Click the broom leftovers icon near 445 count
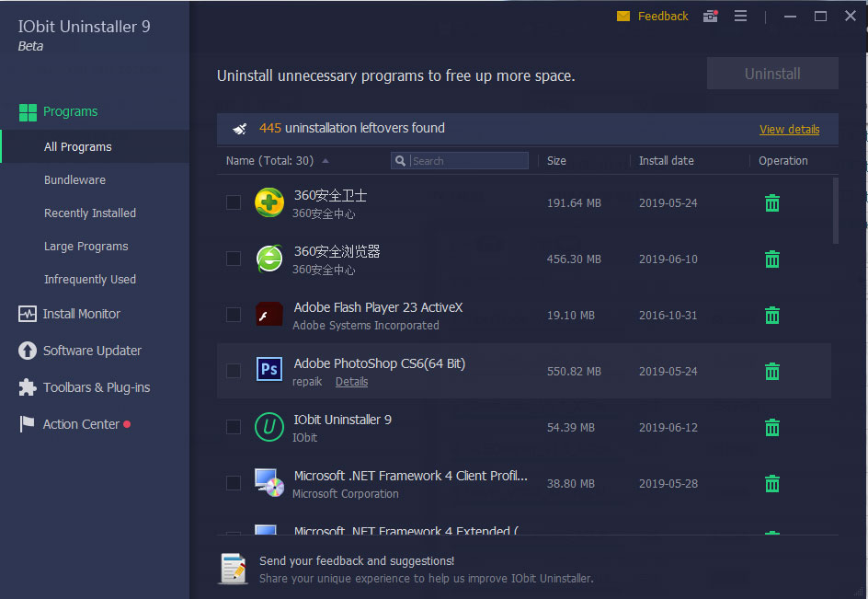The height and width of the screenshot is (599, 868). (x=239, y=129)
